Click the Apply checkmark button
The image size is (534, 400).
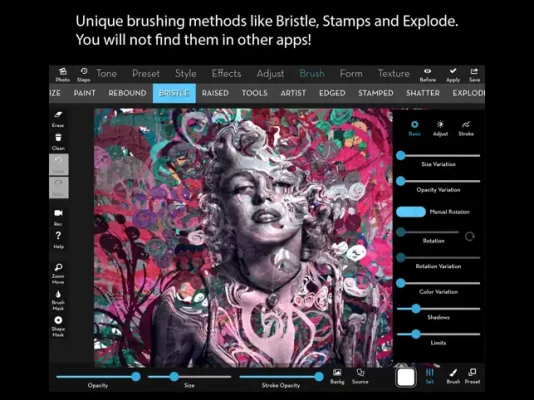pyautogui.click(x=453, y=75)
